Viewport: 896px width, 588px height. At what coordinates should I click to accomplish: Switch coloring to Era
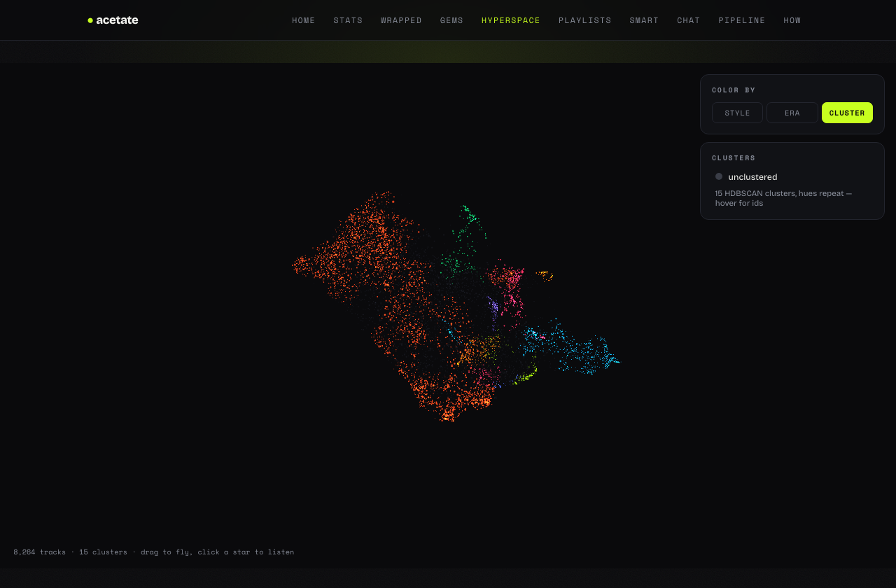click(x=792, y=113)
